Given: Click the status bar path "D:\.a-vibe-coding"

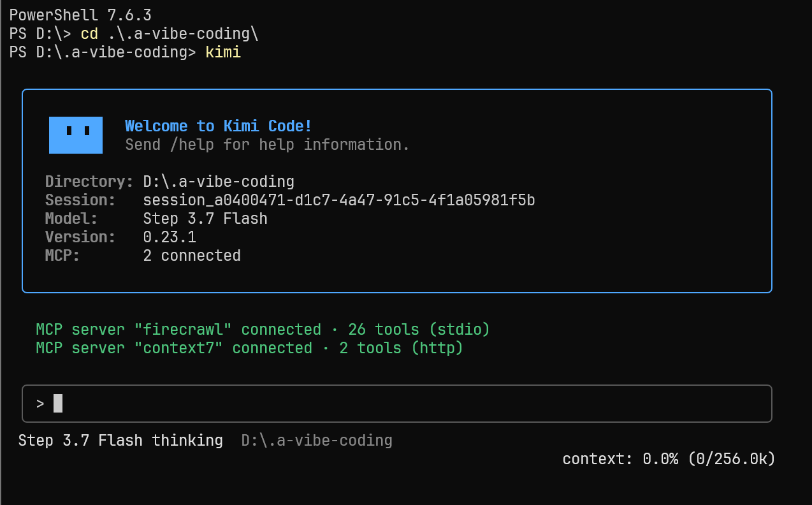Looking at the screenshot, I should (317, 441).
